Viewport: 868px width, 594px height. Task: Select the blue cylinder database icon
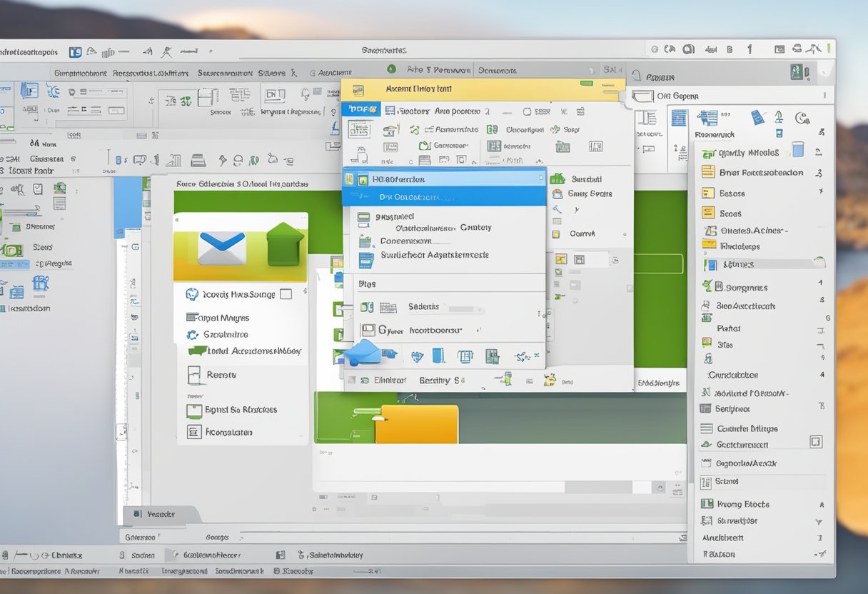[438, 355]
